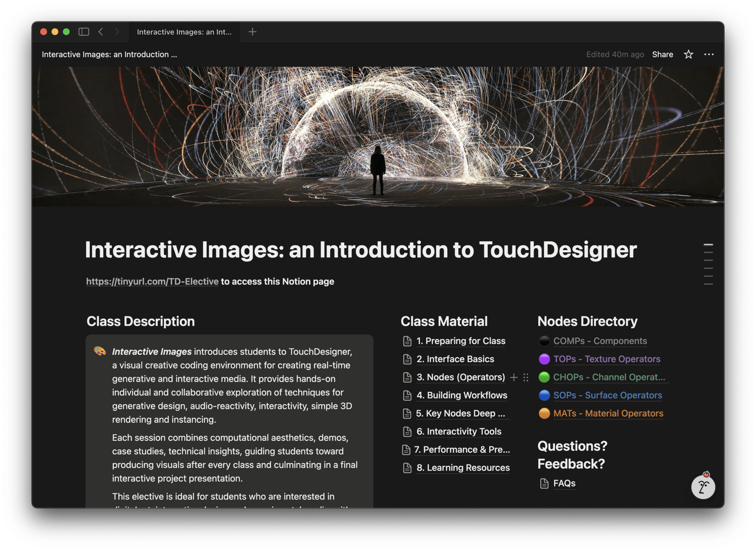
Task: Click the page icon beside Key Nodes Deep
Action: (x=407, y=414)
